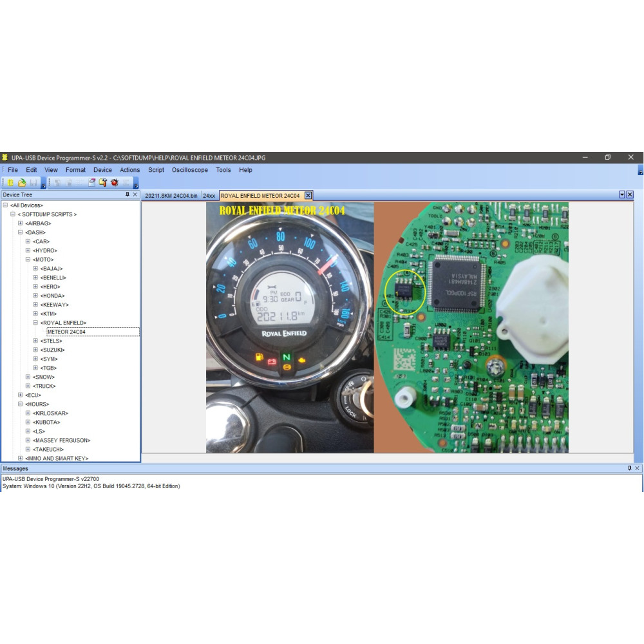644x644 pixels.
Task: Click the greyed Copy toolbar icon
Action: (57, 182)
